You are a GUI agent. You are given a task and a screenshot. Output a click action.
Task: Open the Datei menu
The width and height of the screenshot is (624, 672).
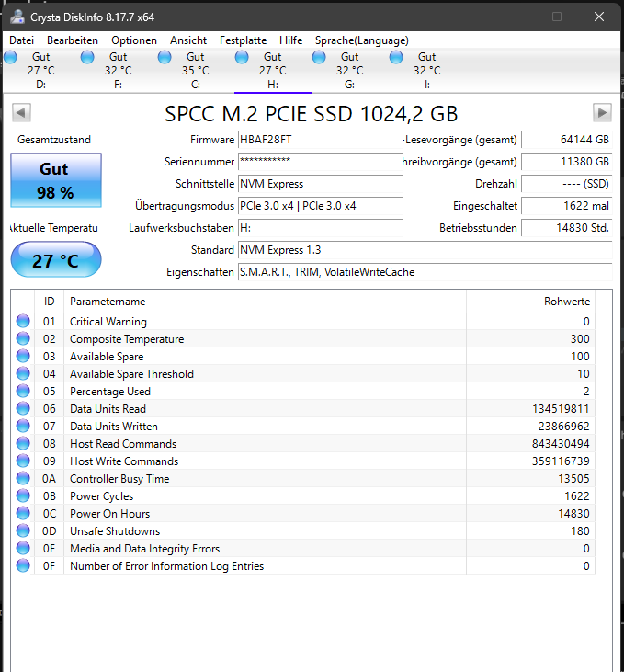pyautogui.click(x=21, y=40)
